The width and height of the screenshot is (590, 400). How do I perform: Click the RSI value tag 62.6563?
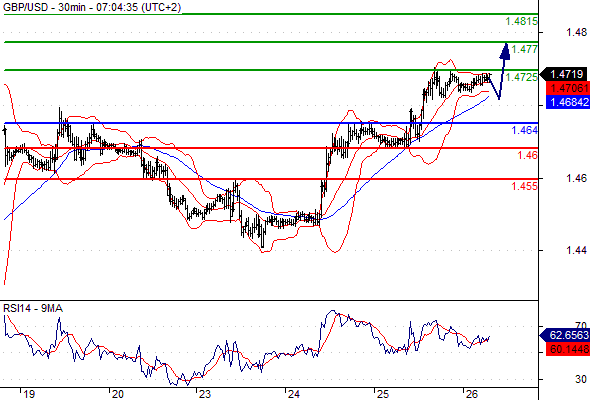click(564, 335)
